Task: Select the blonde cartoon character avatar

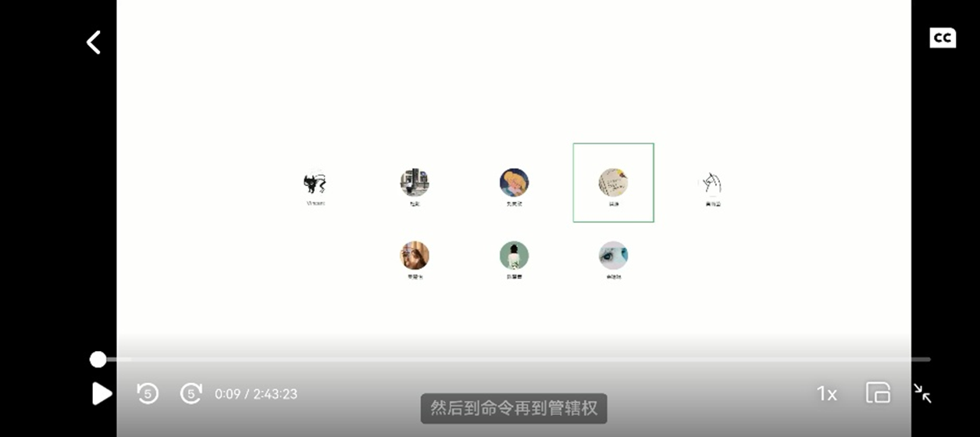Action: click(x=514, y=182)
